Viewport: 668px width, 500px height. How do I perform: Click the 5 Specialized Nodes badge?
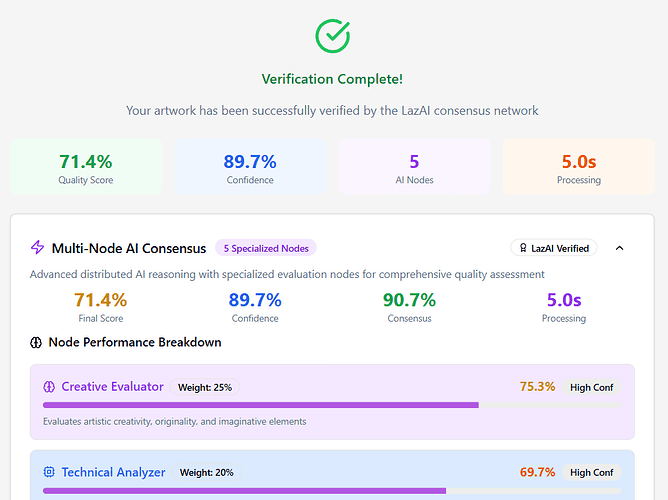tap(266, 248)
